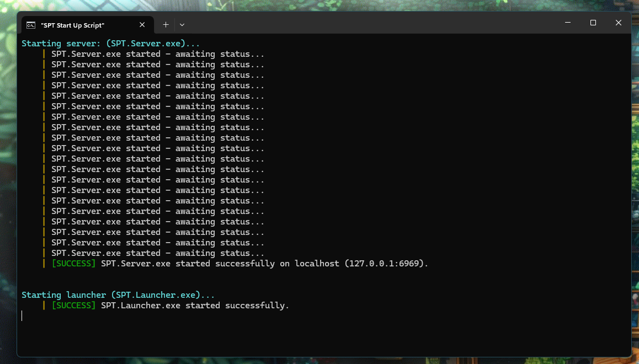Open a new terminal tab with plus button
This screenshot has height=364, width=639.
click(x=166, y=25)
